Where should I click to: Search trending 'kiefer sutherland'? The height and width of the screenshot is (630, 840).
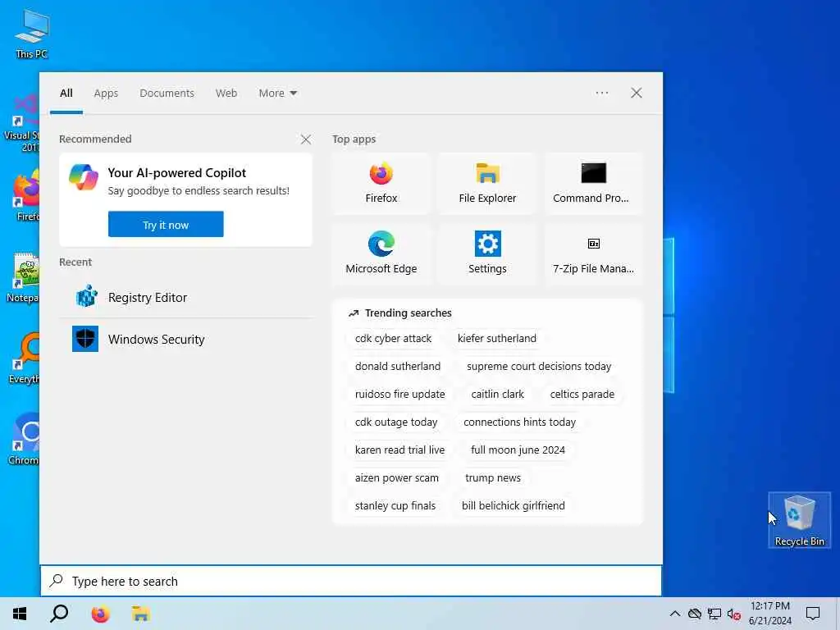point(496,339)
